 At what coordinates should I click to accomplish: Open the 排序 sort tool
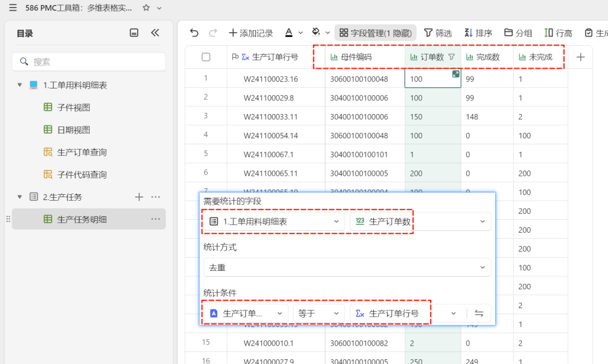[478, 33]
